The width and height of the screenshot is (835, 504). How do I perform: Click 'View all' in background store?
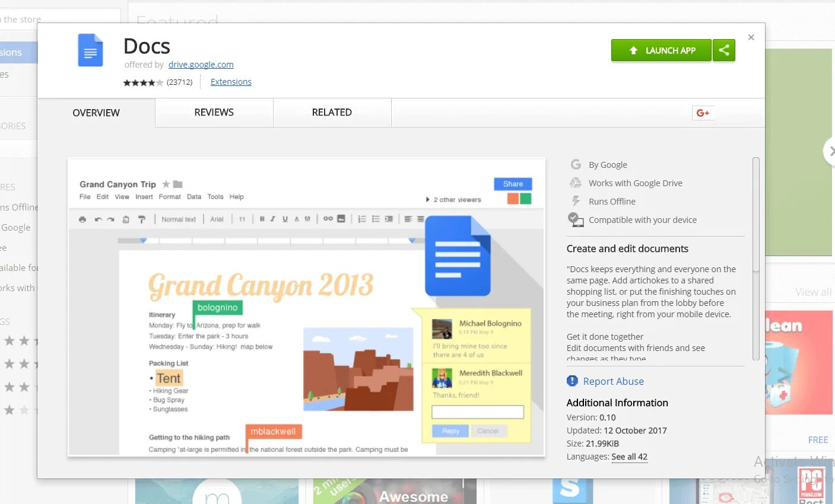(x=813, y=292)
